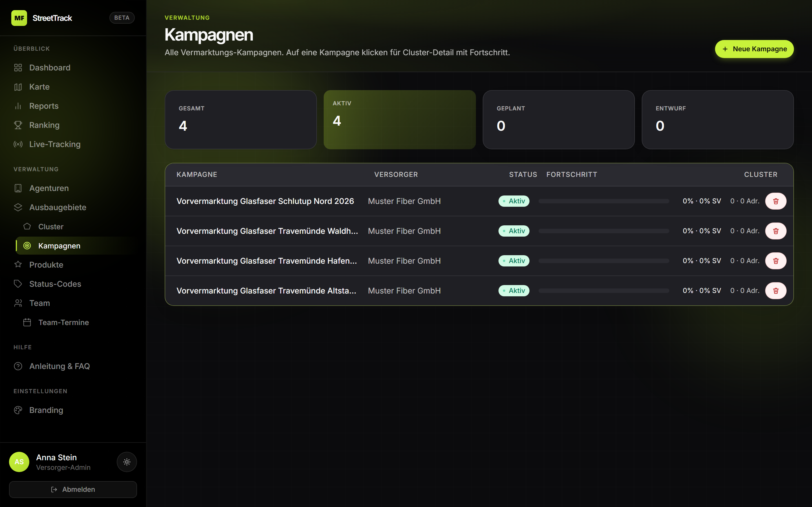812x507 pixels.
Task: Select the Geplant stat card filter
Action: coord(558,119)
